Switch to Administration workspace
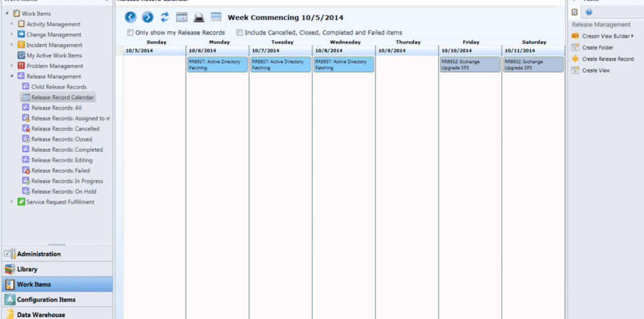Image resolution: width=644 pixels, height=319 pixels. [x=57, y=254]
